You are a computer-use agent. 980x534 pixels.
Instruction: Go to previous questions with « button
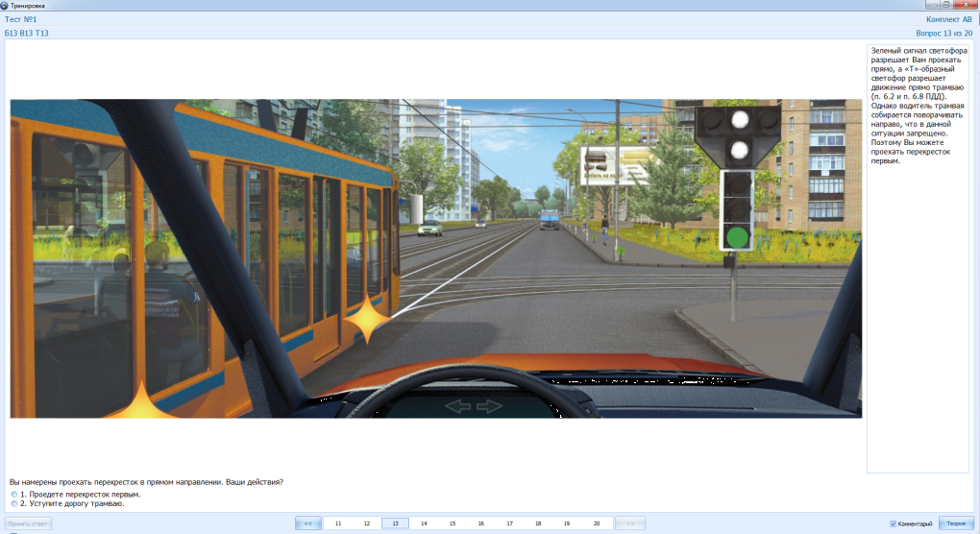tap(308, 523)
